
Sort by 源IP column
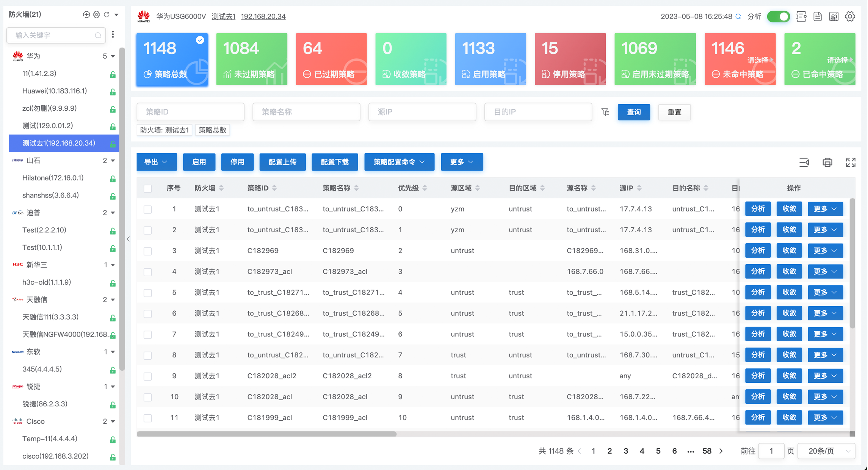[639, 188]
